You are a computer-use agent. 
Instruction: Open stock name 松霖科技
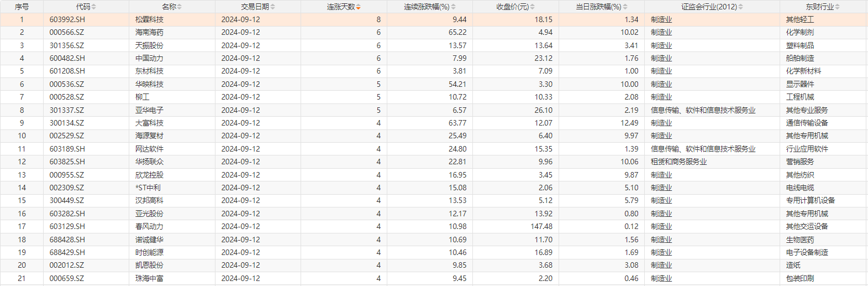(x=149, y=19)
